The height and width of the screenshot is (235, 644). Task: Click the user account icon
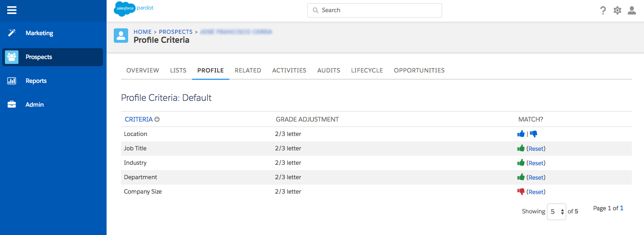632,10
